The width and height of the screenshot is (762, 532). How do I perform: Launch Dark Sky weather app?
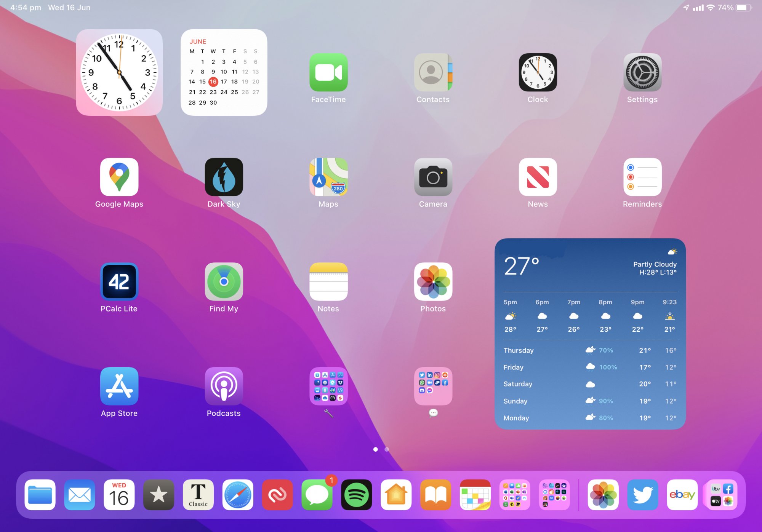[x=224, y=177]
